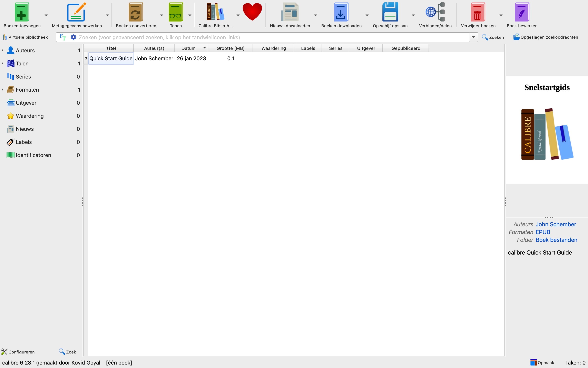
Task: Click 26 jan 2023 date cell
Action: 191,58
